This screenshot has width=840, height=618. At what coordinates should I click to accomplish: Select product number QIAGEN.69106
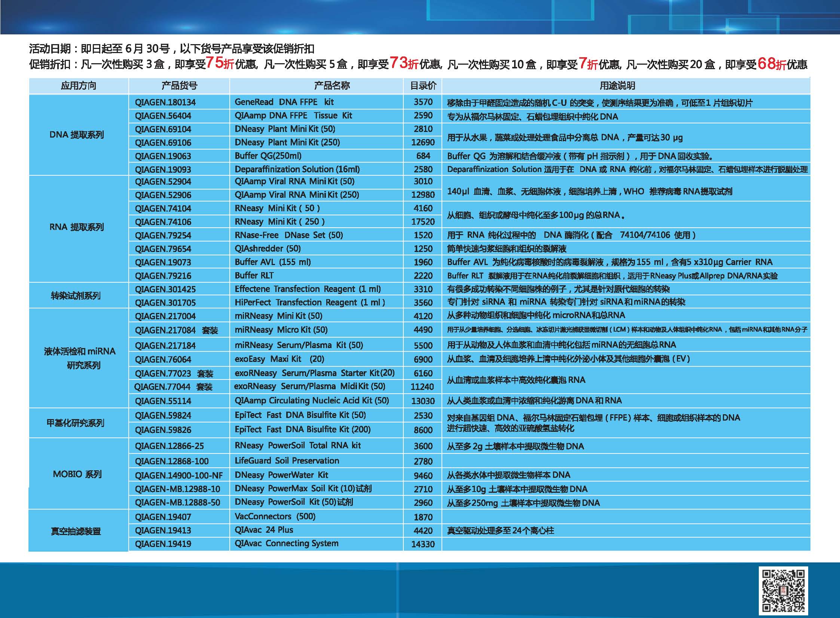click(x=163, y=142)
